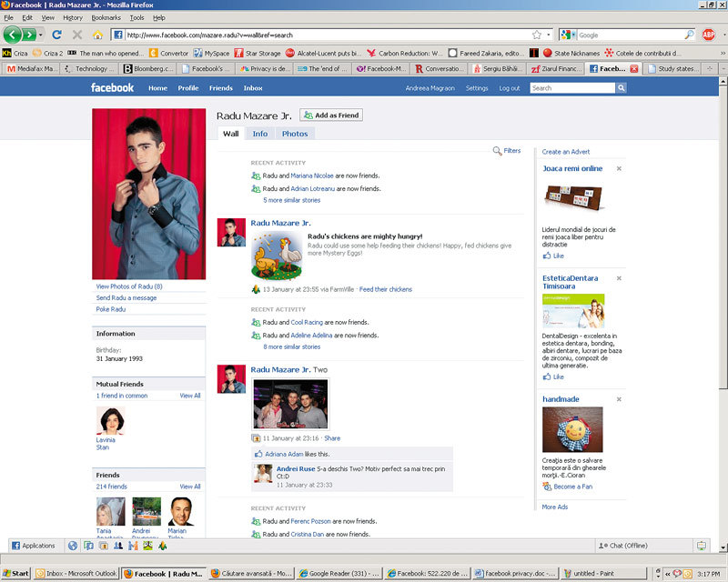Go to Facebook Home link
This screenshot has height=582, width=728.
(157, 87)
